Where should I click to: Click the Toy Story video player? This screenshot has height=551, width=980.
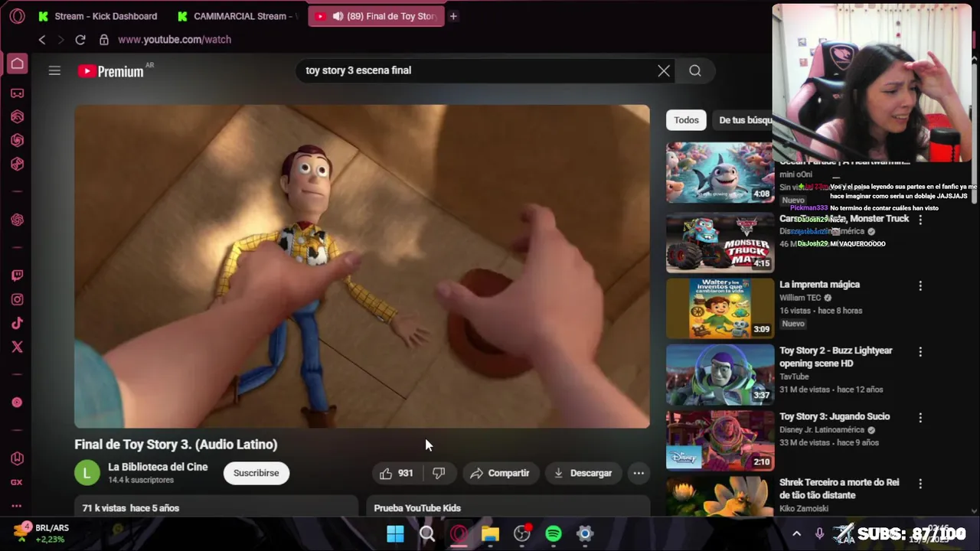point(362,266)
